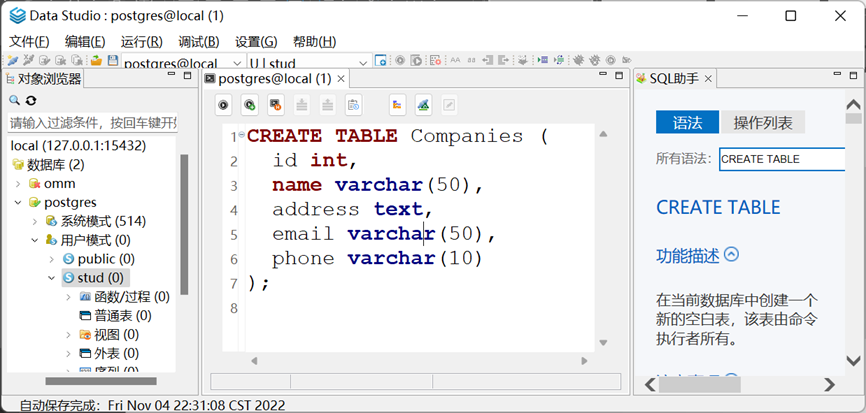Open a new SQL terminal from toolbar

pyautogui.click(x=381, y=60)
